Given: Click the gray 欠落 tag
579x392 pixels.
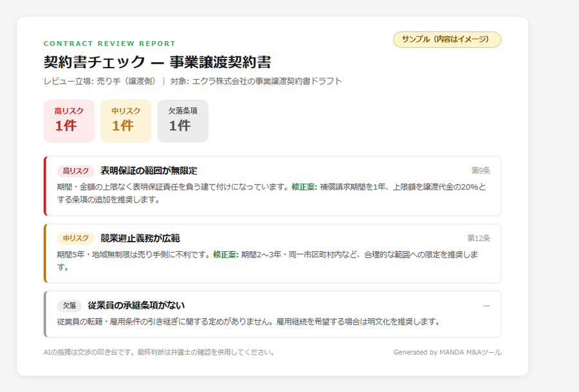Looking at the screenshot, I should click(x=69, y=306).
